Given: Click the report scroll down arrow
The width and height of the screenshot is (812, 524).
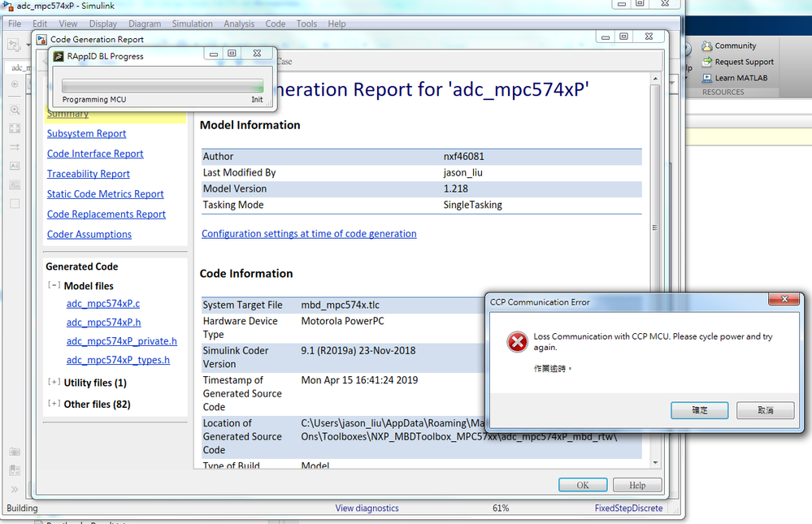Looking at the screenshot, I should click(x=655, y=462).
